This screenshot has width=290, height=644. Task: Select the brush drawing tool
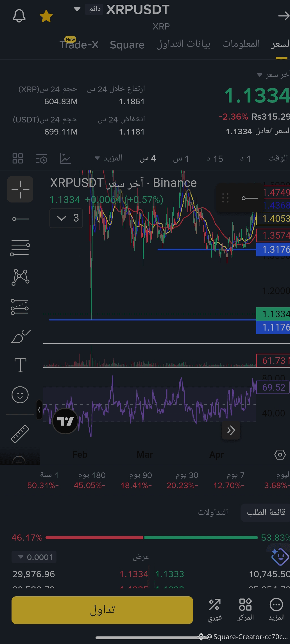pos(20,336)
